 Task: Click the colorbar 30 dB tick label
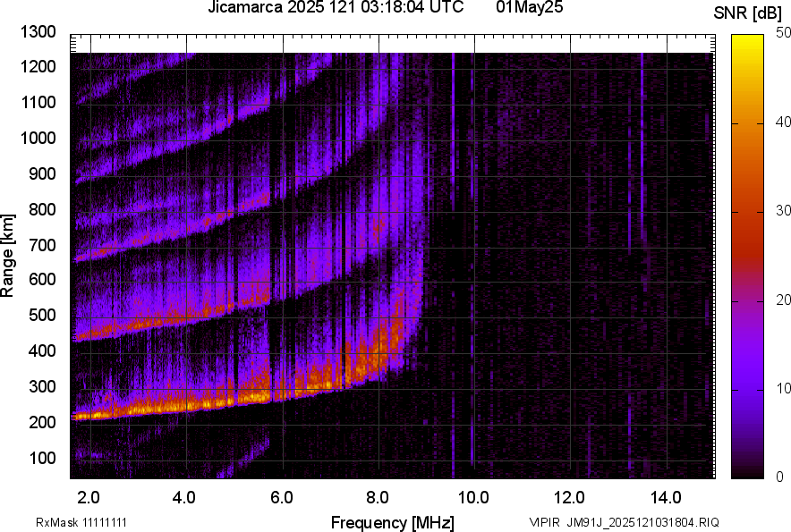coord(783,210)
